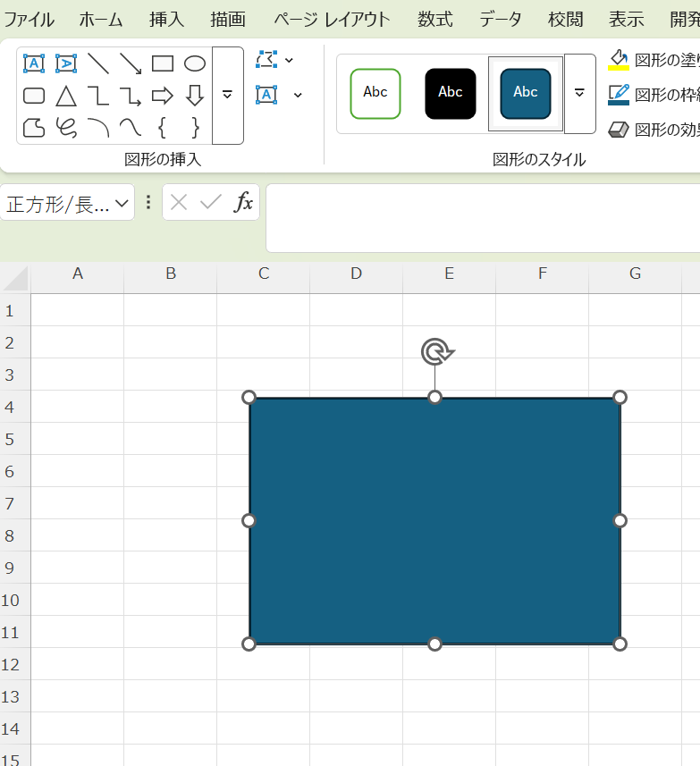This screenshot has height=766, width=700.
Task: Open the 挿入 ribbon tab
Action: (167, 19)
